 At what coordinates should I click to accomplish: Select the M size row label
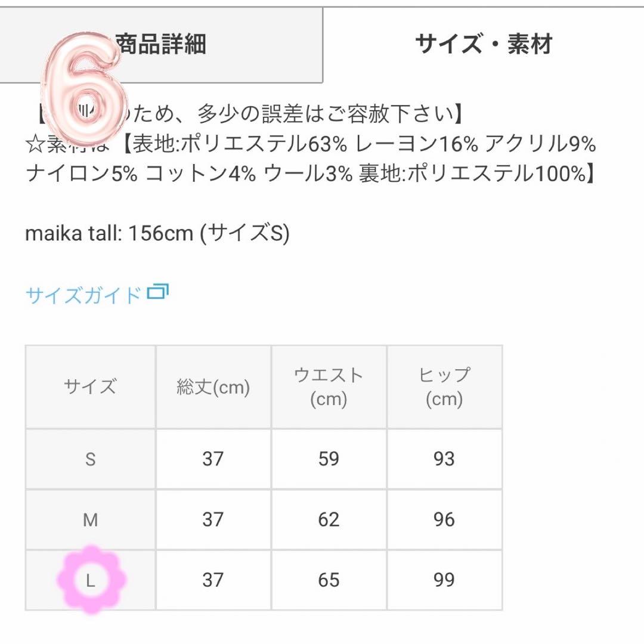[90, 520]
